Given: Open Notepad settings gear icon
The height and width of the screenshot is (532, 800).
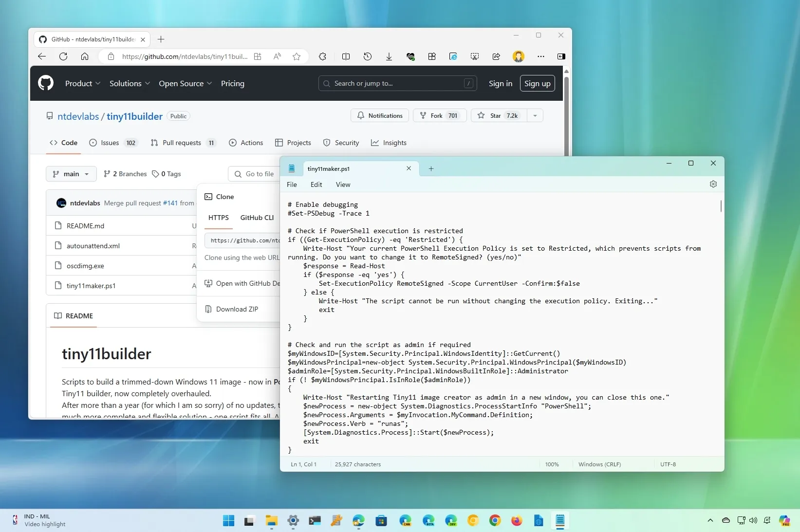Looking at the screenshot, I should click(x=713, y=184).
